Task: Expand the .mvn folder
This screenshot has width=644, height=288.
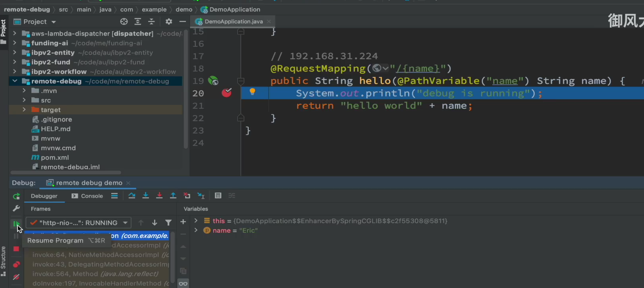Action: (x=24, y=91)
